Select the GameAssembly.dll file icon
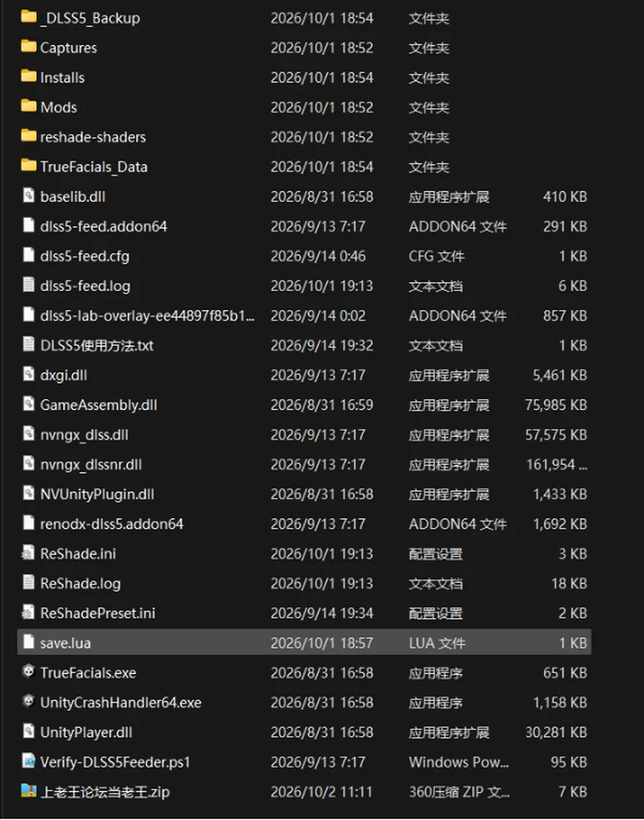The width and height of the screenshot is (644, 820). click(28, 405)
